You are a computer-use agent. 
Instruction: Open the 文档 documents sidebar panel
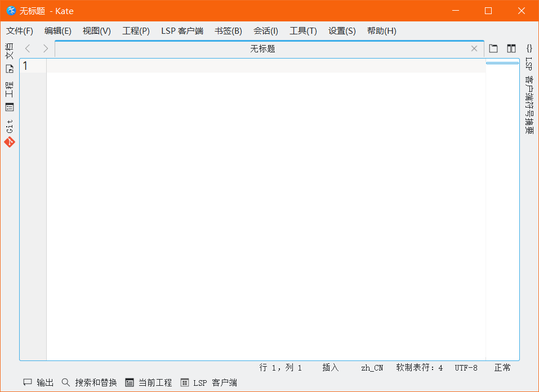pyautogui.click(x=10, y=58)
